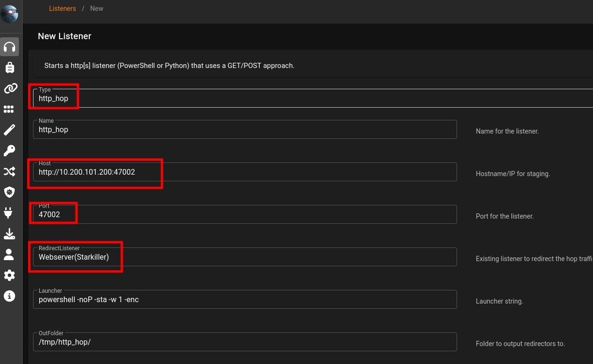Go back via Listeners breadcrumb link

[x=62, y=8]
